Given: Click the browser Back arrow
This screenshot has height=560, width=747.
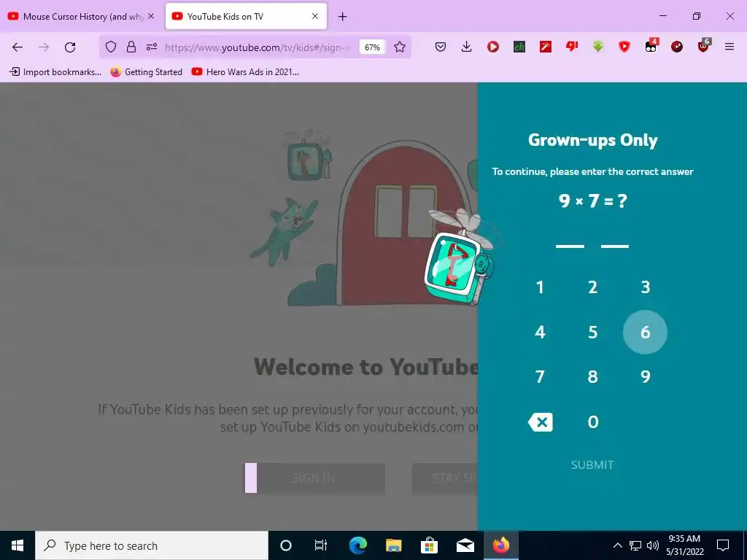Looking at the screenshot, I should 18,47.
